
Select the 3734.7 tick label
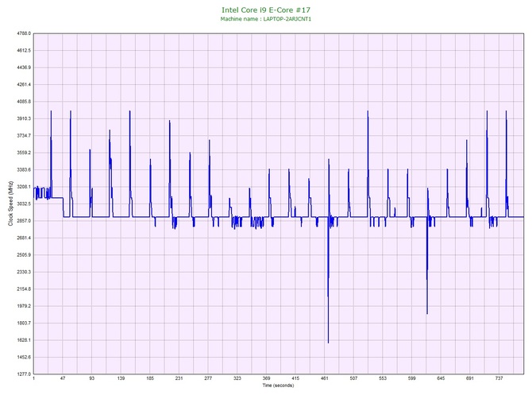[23, 136]
